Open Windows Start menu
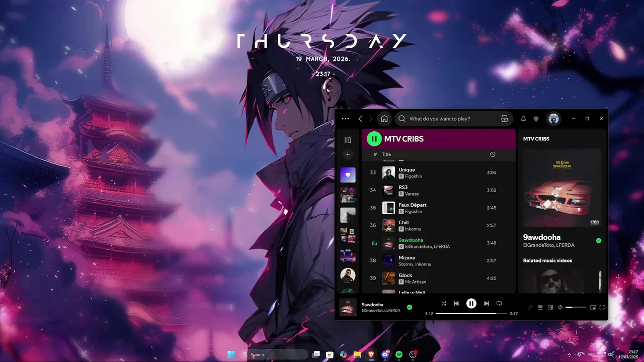The image size is (644, 362). coord(231,354)
